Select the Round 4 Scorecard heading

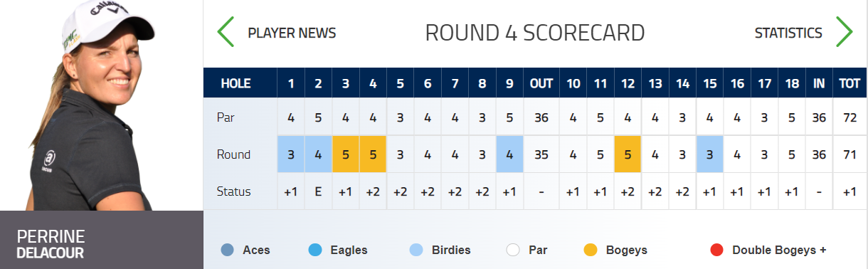(535, 33)
